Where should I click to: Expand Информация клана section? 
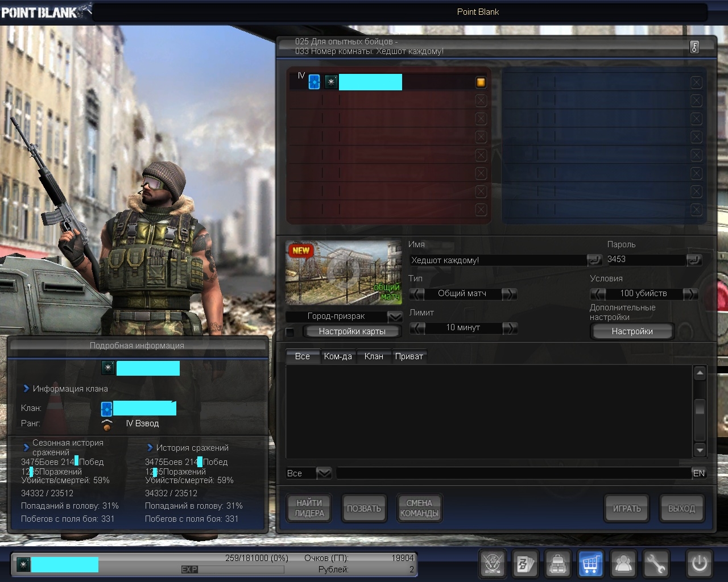click(26, 389)
